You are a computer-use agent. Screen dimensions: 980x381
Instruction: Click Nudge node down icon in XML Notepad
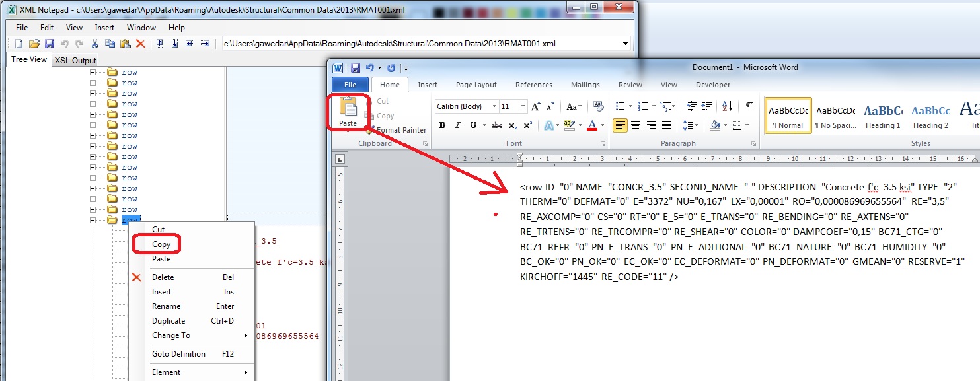[x=174, y=44]
